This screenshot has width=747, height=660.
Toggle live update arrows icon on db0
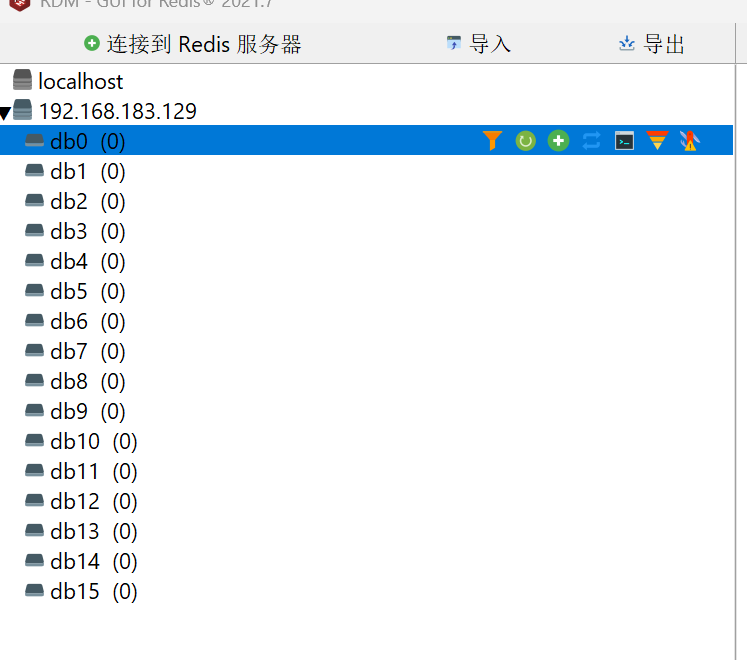(591, 141)
